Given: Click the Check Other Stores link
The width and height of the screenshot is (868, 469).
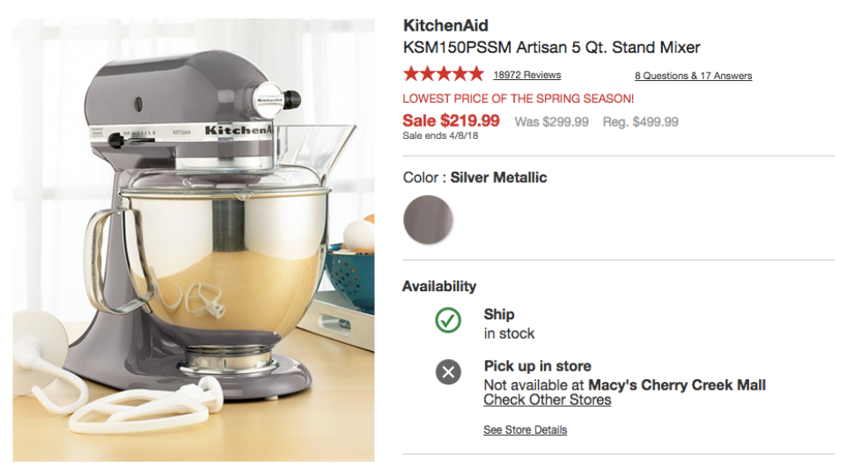Looking at the screenshot, I should coord(547,399).
